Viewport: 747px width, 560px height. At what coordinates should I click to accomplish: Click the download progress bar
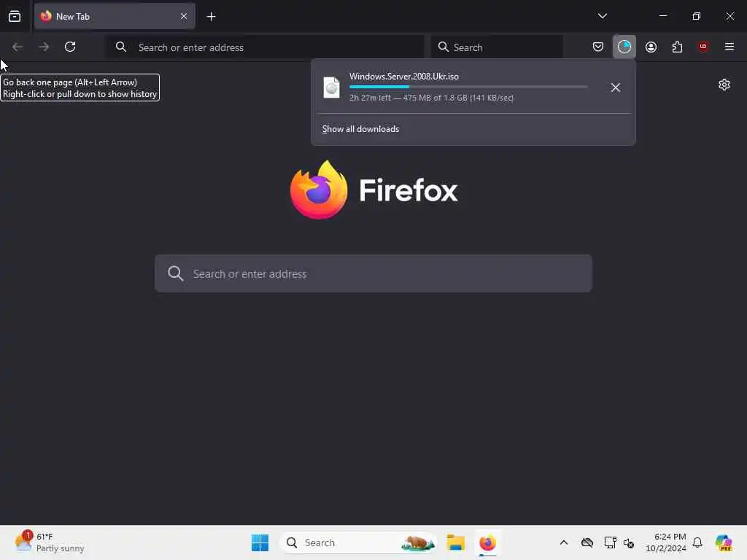pos(468,87)
